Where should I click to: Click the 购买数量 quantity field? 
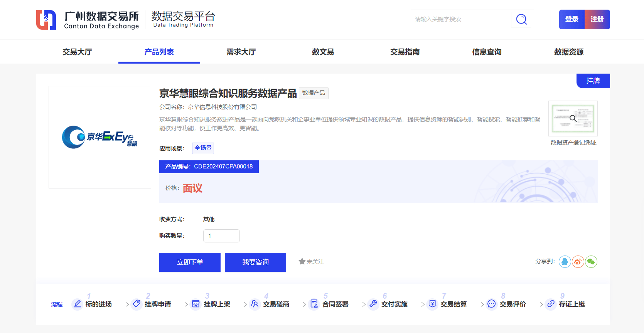221,236
